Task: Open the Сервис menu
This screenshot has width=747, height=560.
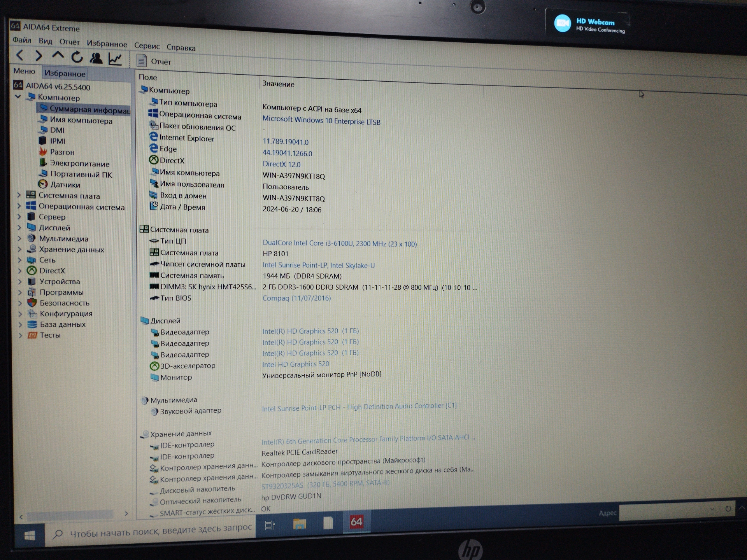Action: 147,45
